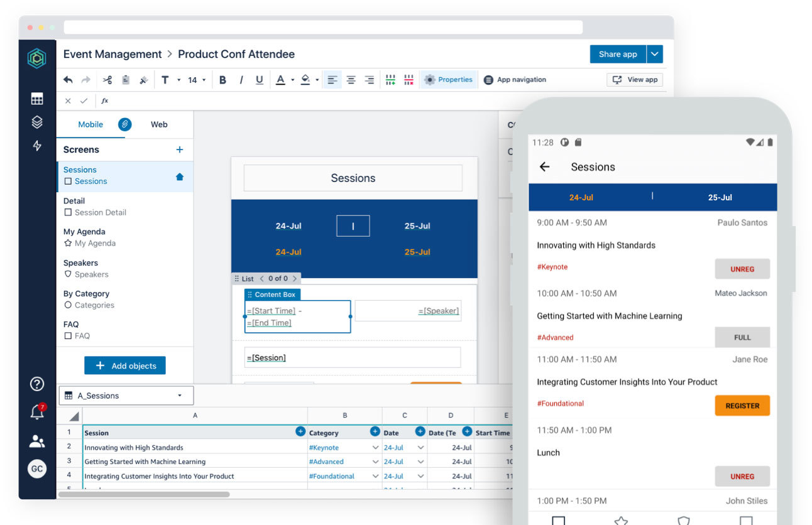
Task: Open the Data grid icon in the left sidebar
Action: (x=37, y=98)
